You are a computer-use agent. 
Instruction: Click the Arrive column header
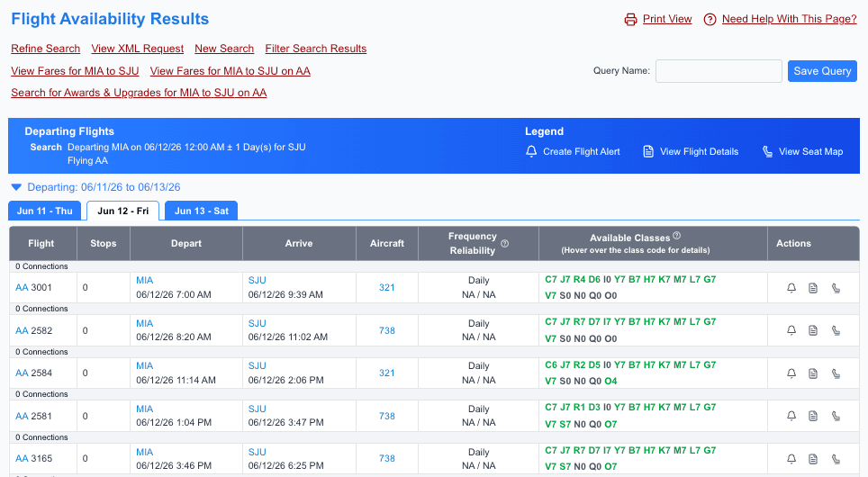click(299, 244)
